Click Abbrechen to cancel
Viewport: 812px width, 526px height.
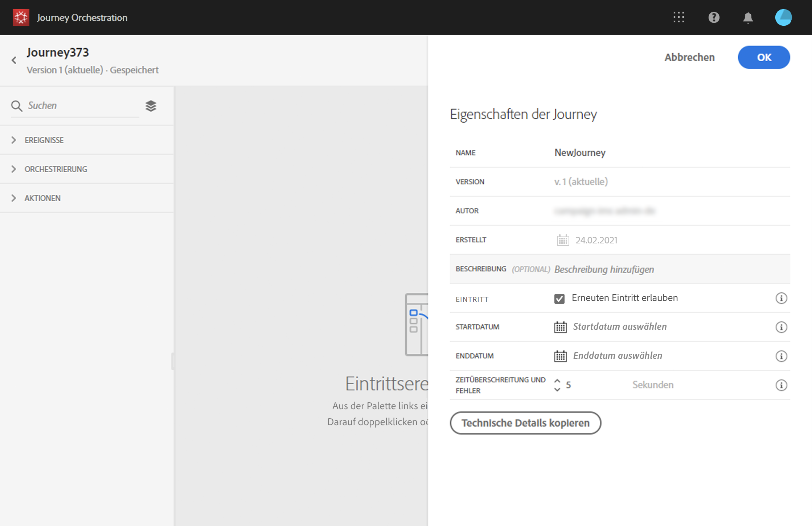pyautogui.click(x=689, y=57)
